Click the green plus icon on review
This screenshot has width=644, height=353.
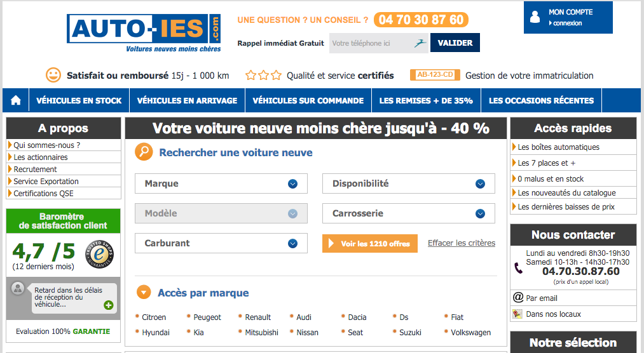coord(108,305)
